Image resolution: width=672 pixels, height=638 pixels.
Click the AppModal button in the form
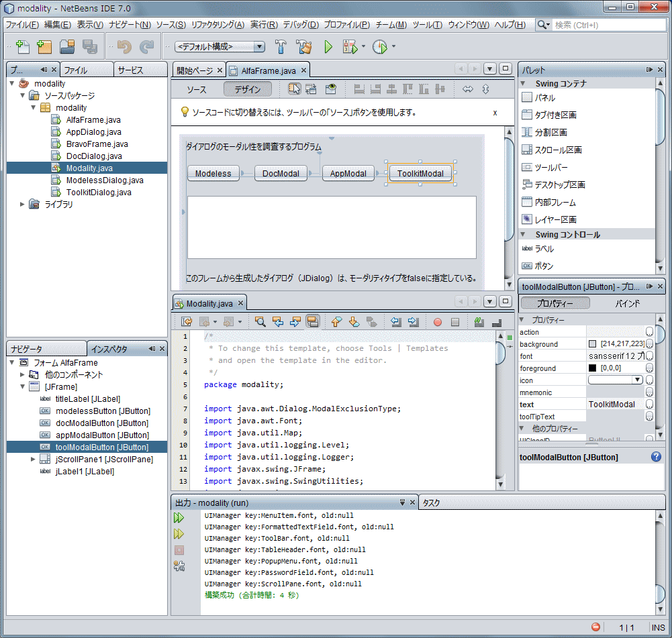coord(348,173)
